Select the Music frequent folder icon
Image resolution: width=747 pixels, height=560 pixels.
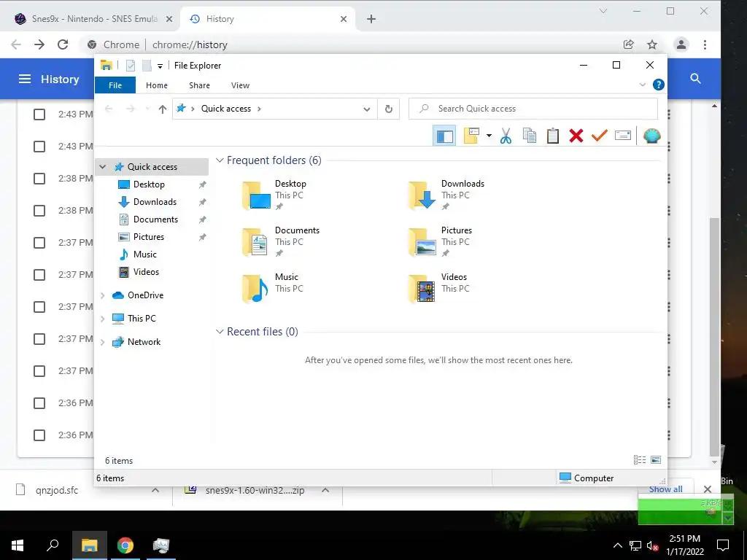pyautogui.click(x=255, y=289)
